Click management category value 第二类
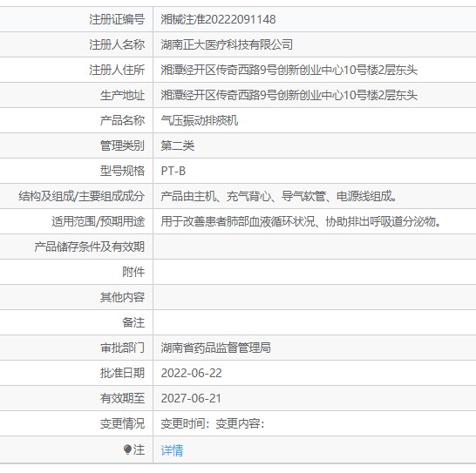 pyautogui.click(x=177, y=145)
